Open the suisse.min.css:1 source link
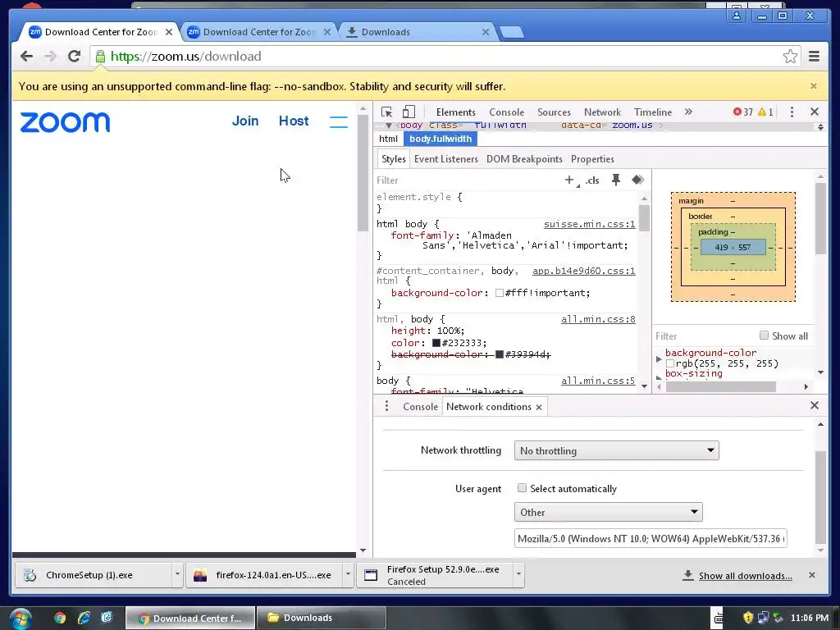The width and height of the screenshot is (840, 630). pos(589,224)
